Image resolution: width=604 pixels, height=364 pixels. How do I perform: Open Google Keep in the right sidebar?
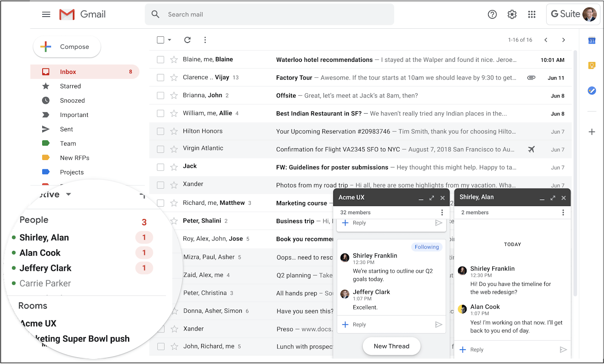[592, 65]
